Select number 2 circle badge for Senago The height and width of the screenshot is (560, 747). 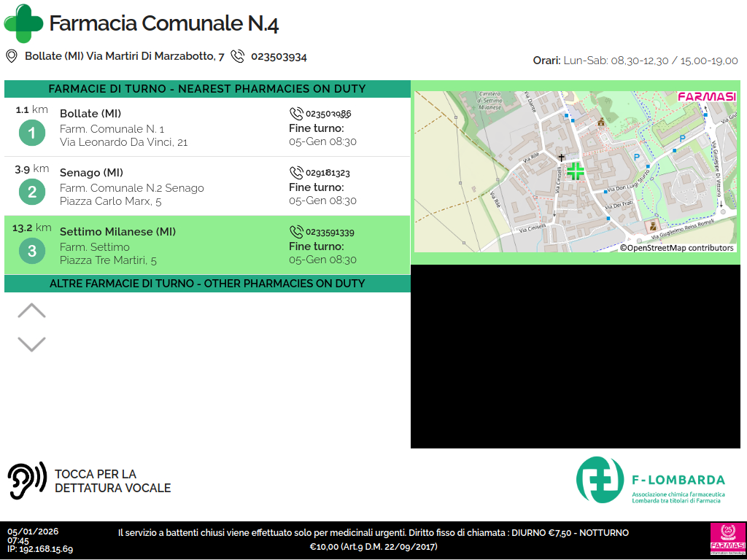pyautogui.click(x=31, y=192)
